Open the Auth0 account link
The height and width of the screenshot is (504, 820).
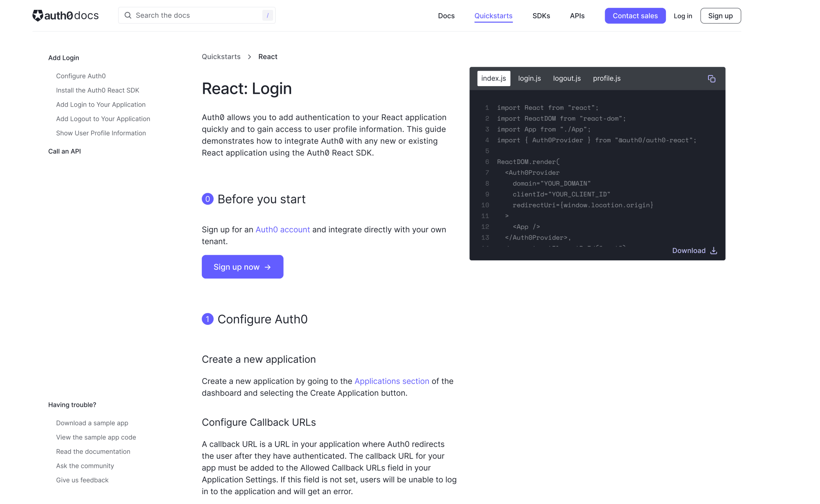282,230
